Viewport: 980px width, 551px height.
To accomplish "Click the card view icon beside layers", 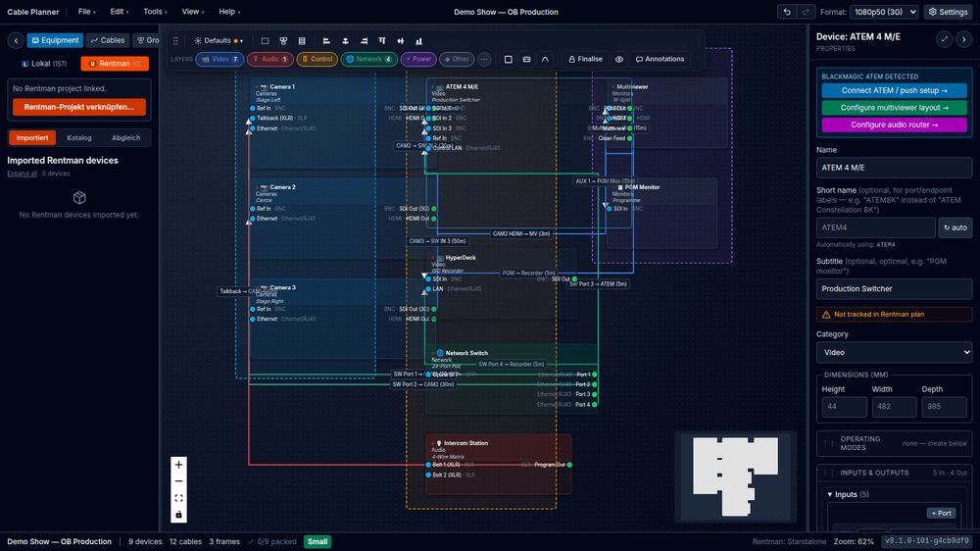I will (527, 60).
